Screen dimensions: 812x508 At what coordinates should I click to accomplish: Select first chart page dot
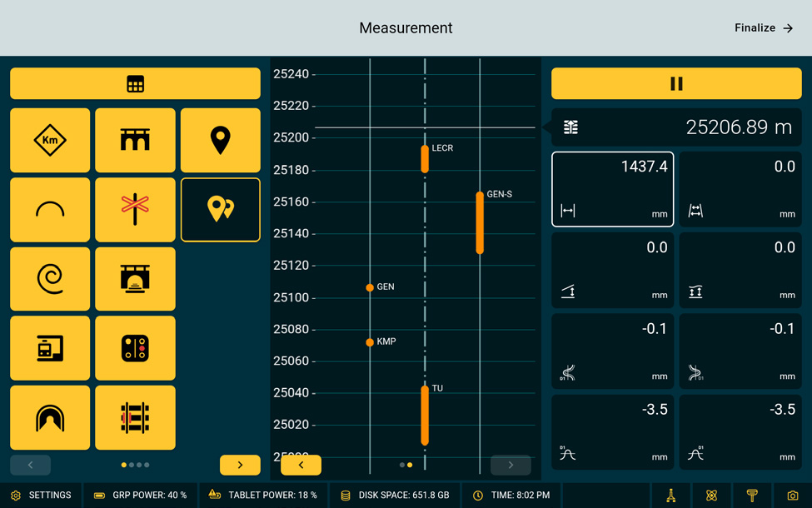pos(402,465)
